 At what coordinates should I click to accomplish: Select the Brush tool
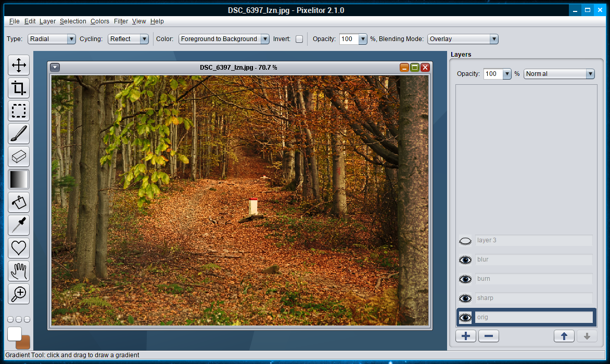coord(19,134)
